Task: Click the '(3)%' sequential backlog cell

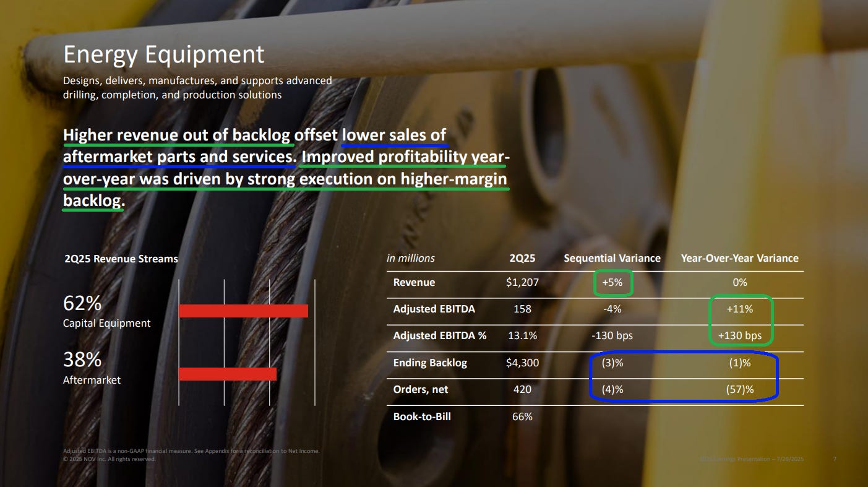Action: pyautogui.click(x=612, y=363)
